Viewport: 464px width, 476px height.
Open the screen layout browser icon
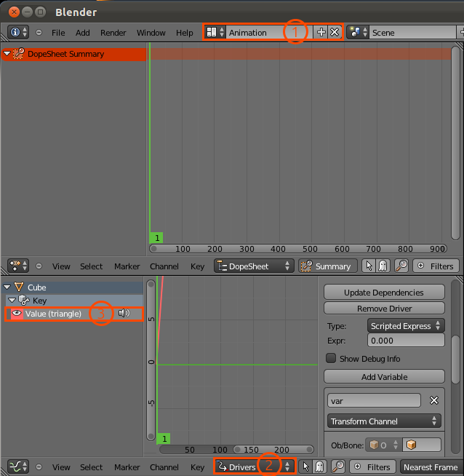[x=215, y=32]
